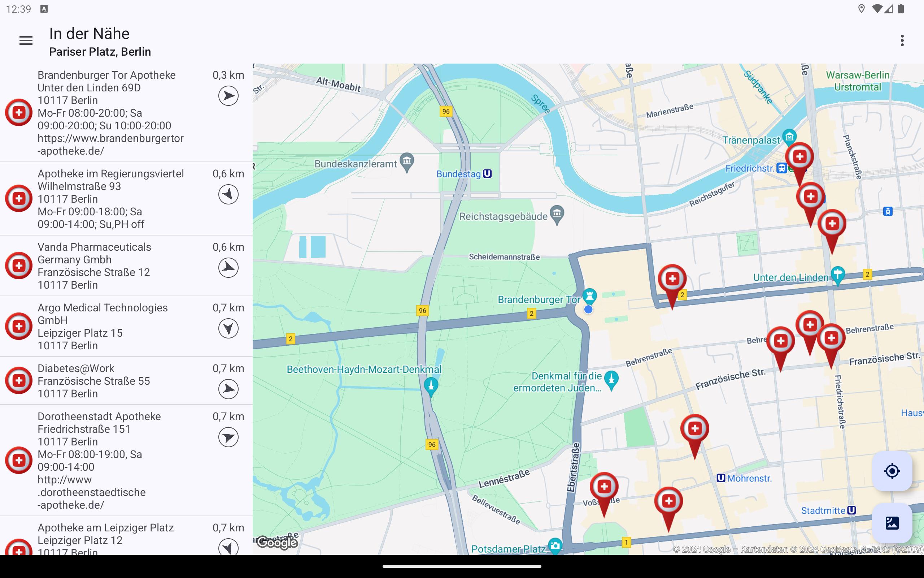The height and width of the screenshot is (578, 924).
Task: Tap direction arrow for Dorotheenstadt Apotheke
Action: [x=228, y=437]
